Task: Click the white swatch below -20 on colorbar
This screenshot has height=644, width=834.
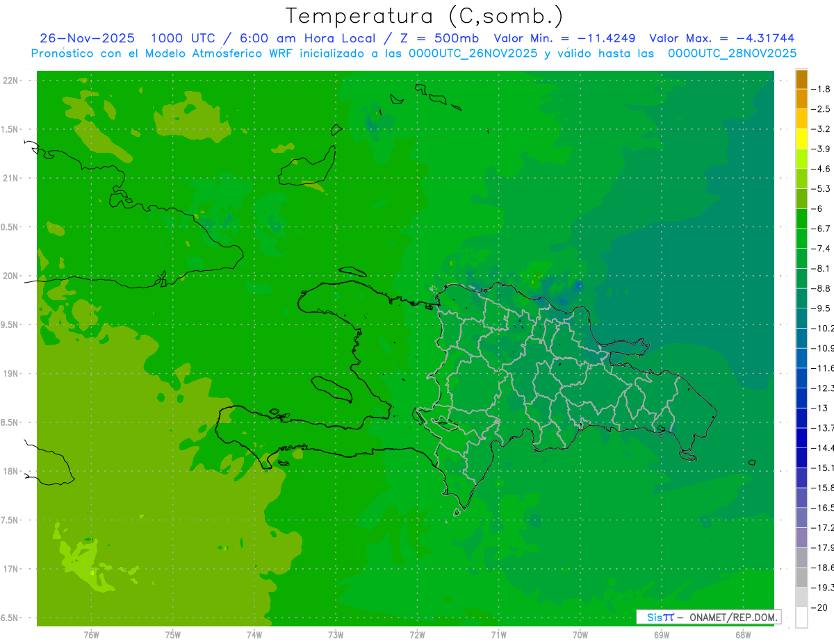Action: point(801,617)
